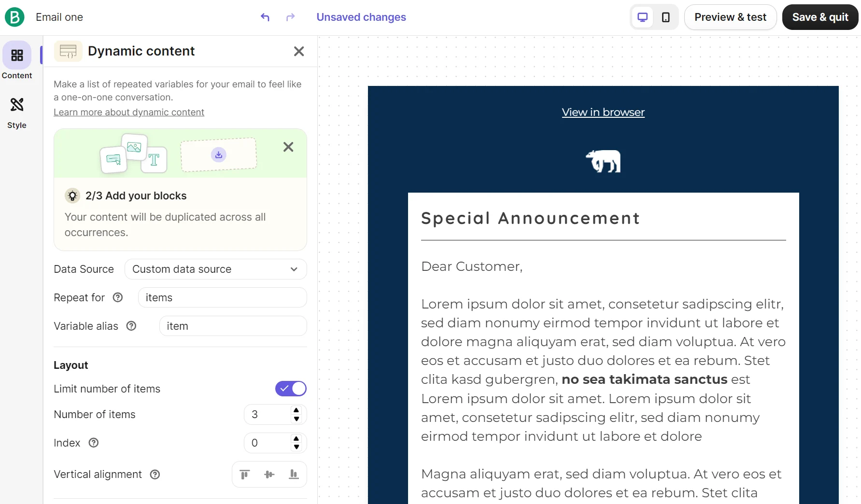
Task: Undo the last change
Action: tap(265, 17)
